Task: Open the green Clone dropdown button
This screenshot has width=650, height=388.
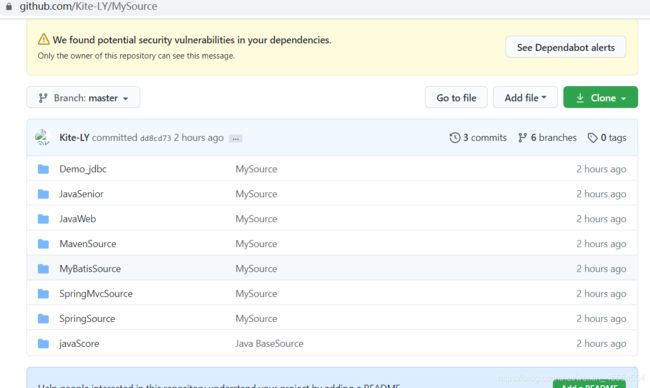Action: pos(600,98)
